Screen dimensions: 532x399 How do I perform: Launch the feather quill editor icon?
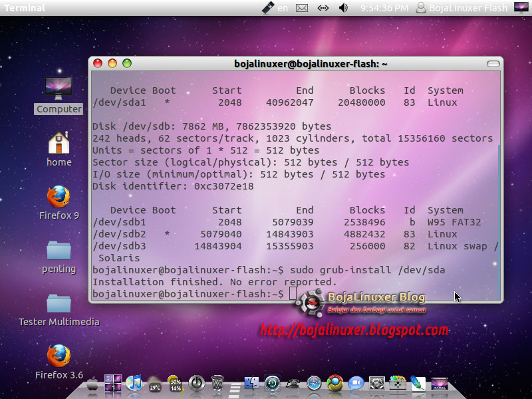[x=418, y=384]
